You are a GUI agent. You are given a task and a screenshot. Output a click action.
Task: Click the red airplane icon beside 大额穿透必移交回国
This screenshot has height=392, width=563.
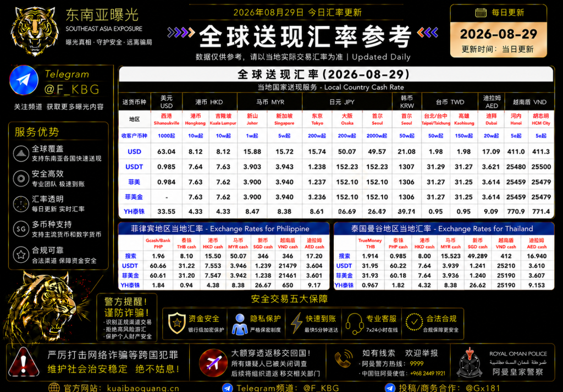[213, 363]
